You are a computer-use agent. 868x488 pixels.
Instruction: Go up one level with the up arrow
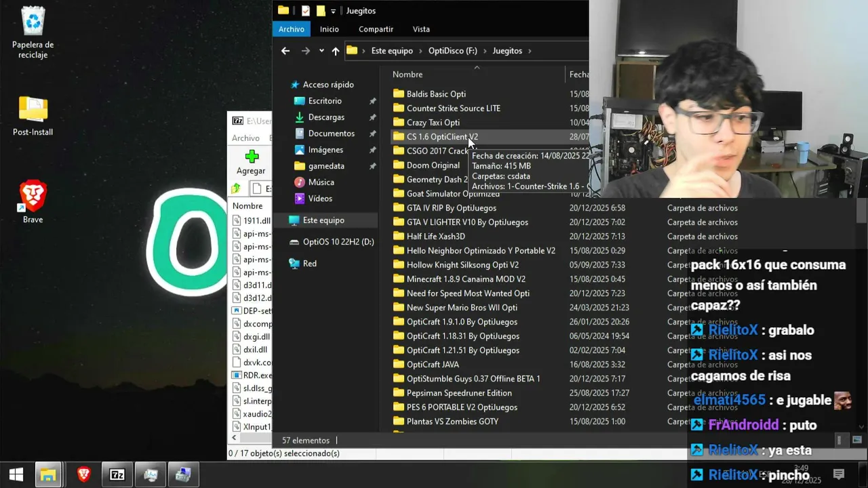click(x=336, y=51)
